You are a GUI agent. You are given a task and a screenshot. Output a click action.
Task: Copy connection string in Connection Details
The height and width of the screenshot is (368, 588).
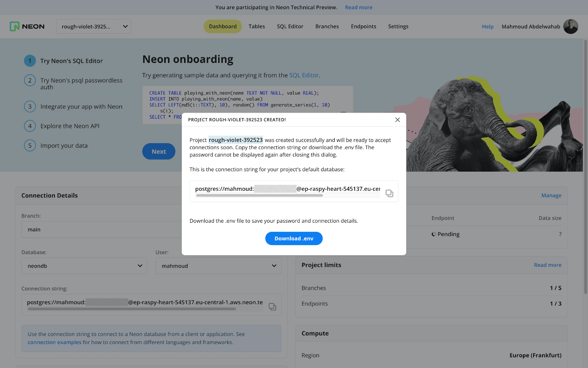click(272, 307)
